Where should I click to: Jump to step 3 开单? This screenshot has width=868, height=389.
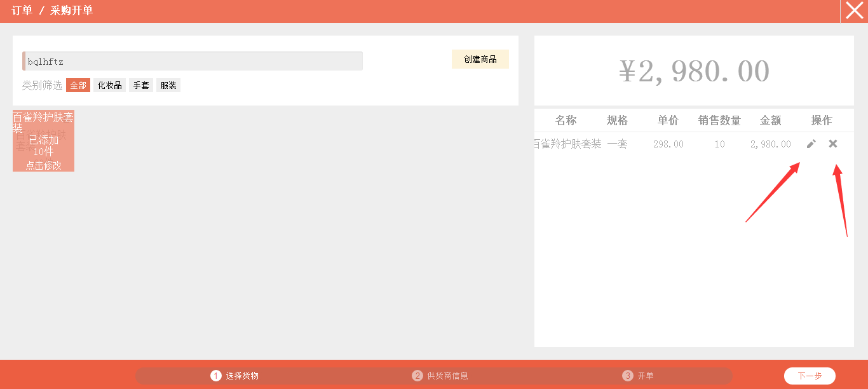pos(638,376)
